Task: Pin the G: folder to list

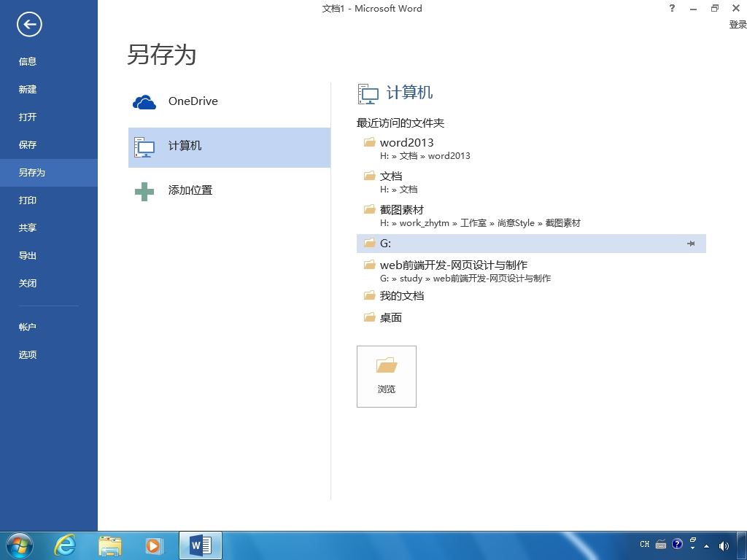Action: pos(691,244)
